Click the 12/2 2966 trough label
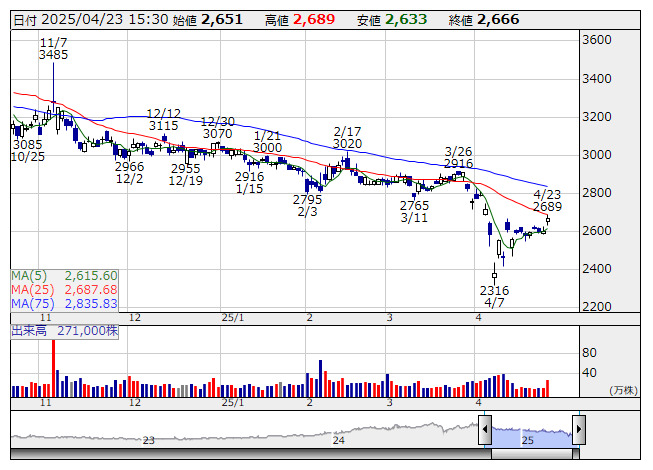Viewport: 653px width, 470px height. click(130, 173)
